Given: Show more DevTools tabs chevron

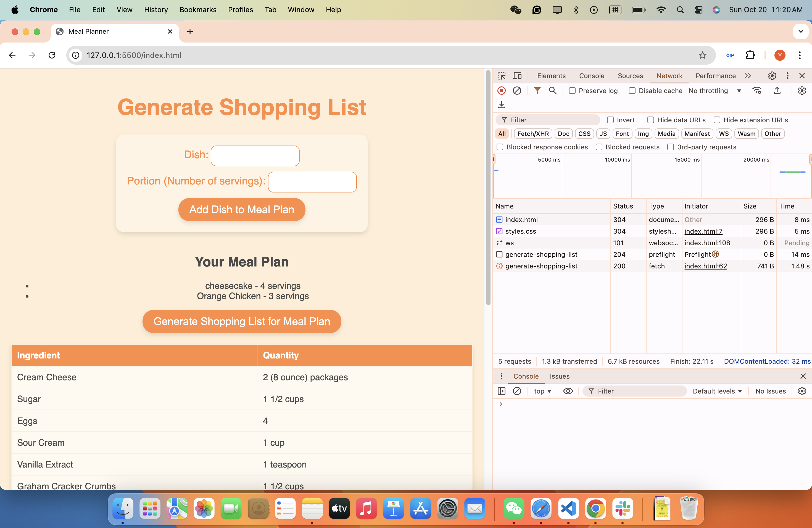Looking at the screenshot, I should coord(748,76).
